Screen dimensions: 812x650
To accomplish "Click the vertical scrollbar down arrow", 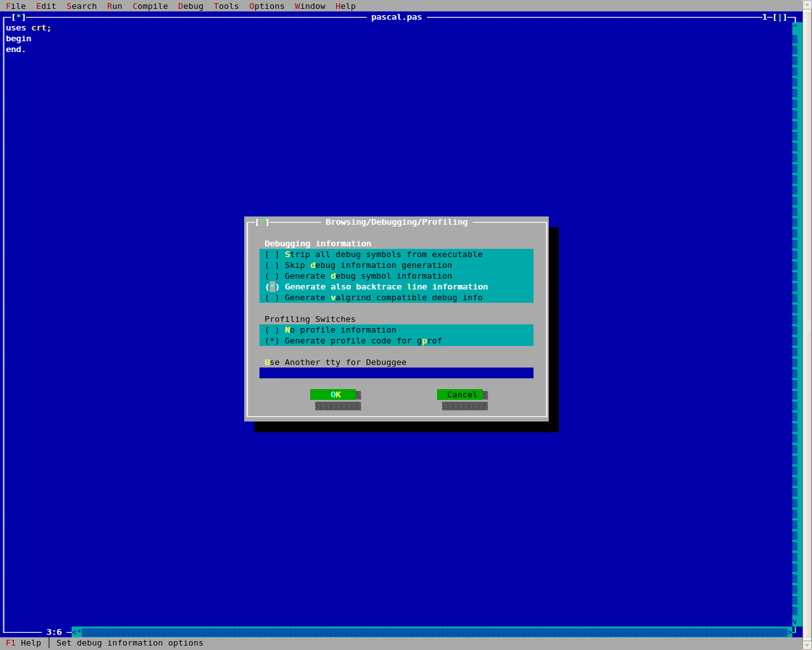I will 795,621.
